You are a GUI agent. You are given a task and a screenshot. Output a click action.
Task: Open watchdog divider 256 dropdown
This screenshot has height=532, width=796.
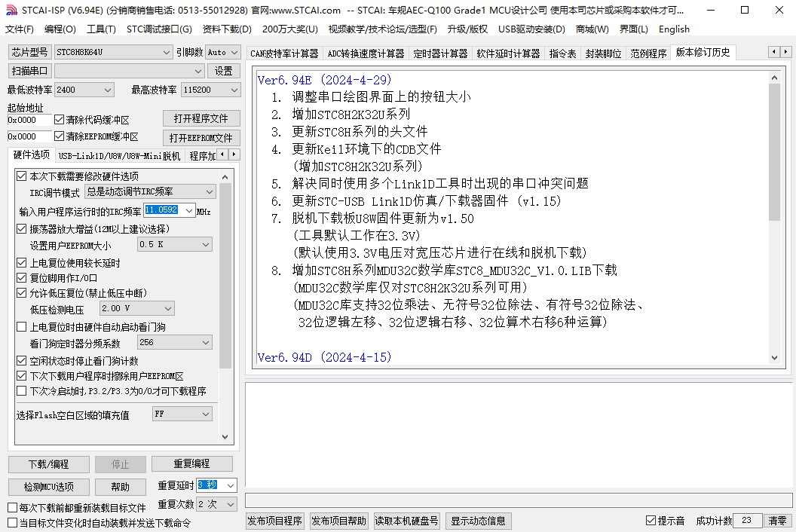[x=175, y=342]
